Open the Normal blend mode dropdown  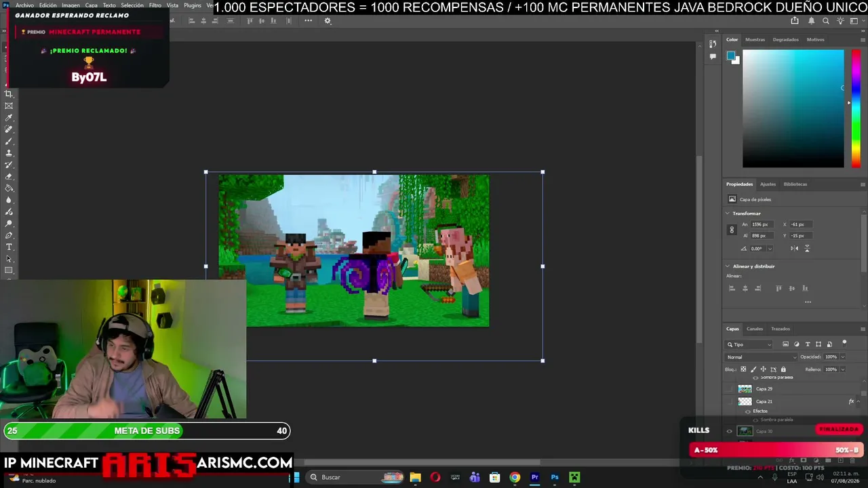(x=762, y=357)
